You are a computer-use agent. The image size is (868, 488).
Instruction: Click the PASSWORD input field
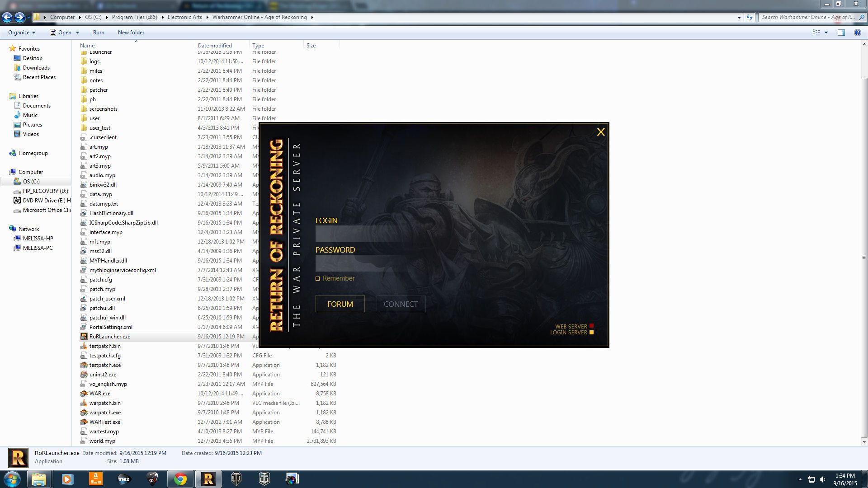click(370, 263)
